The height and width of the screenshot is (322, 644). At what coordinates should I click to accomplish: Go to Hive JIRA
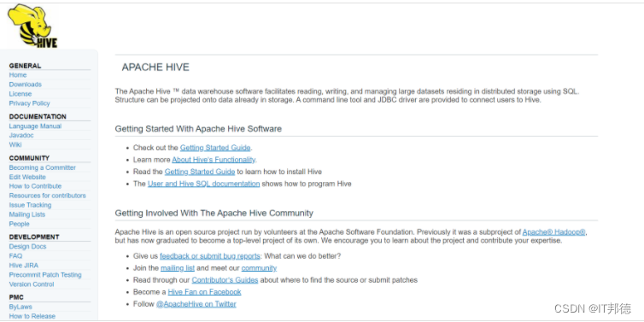(23, 266)
